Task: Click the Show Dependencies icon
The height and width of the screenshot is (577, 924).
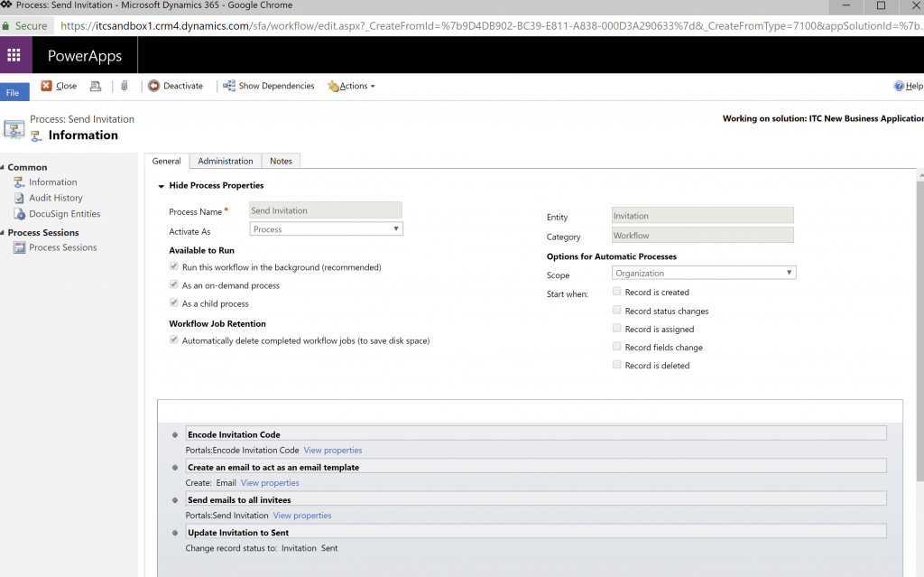Action: (x=229, y=86)
